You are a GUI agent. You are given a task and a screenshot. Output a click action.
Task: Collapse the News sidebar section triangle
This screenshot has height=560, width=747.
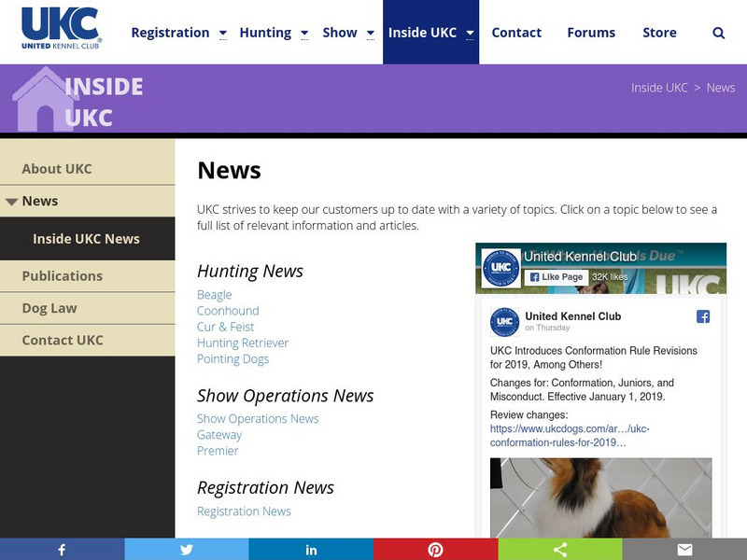11,202
